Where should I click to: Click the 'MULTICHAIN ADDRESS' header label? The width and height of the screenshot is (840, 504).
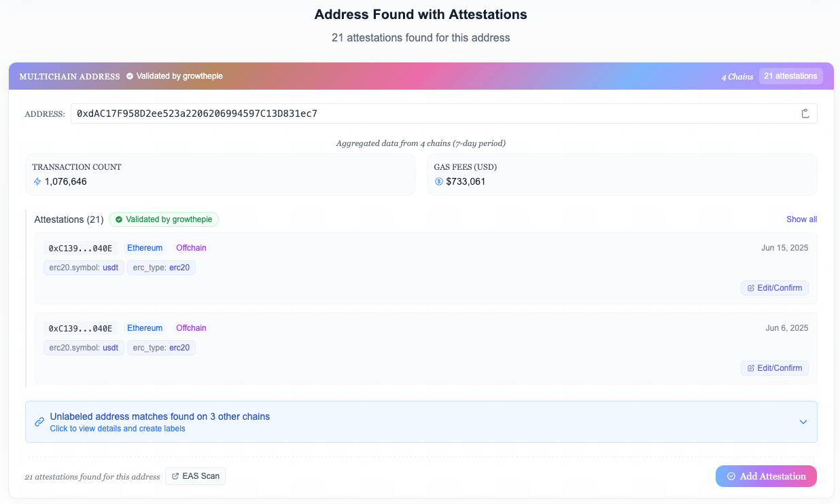[x=69, y=77]
